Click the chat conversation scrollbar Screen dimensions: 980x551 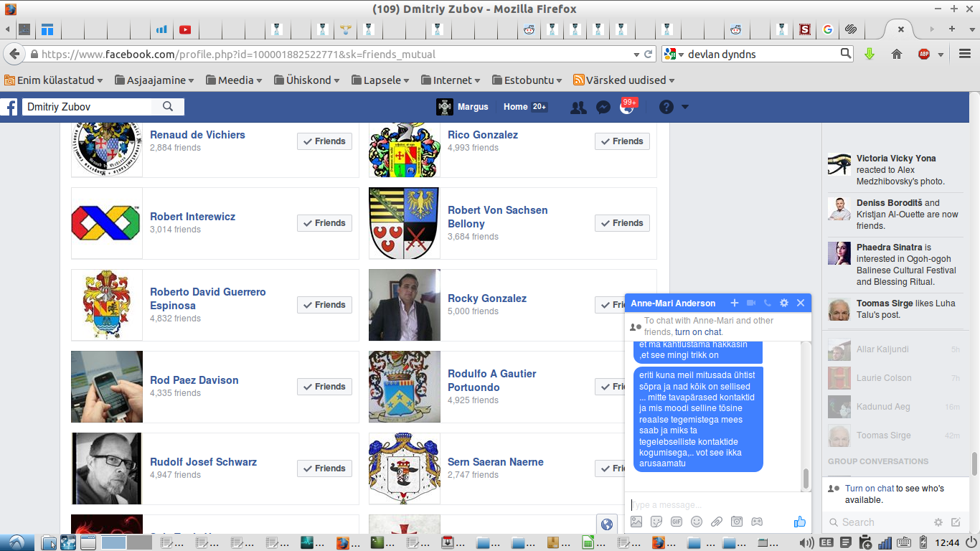coord(806,478)
